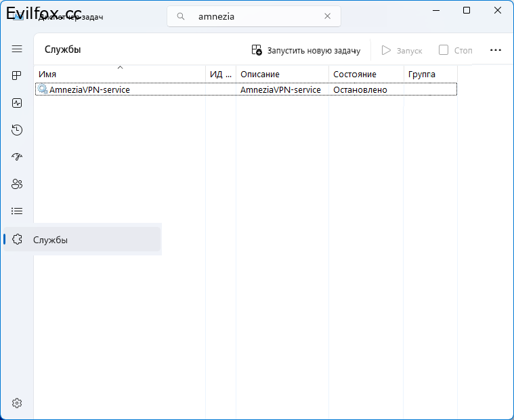Open the Performance page icon
This screenshot has width=514, height=420.
point(17,103)
